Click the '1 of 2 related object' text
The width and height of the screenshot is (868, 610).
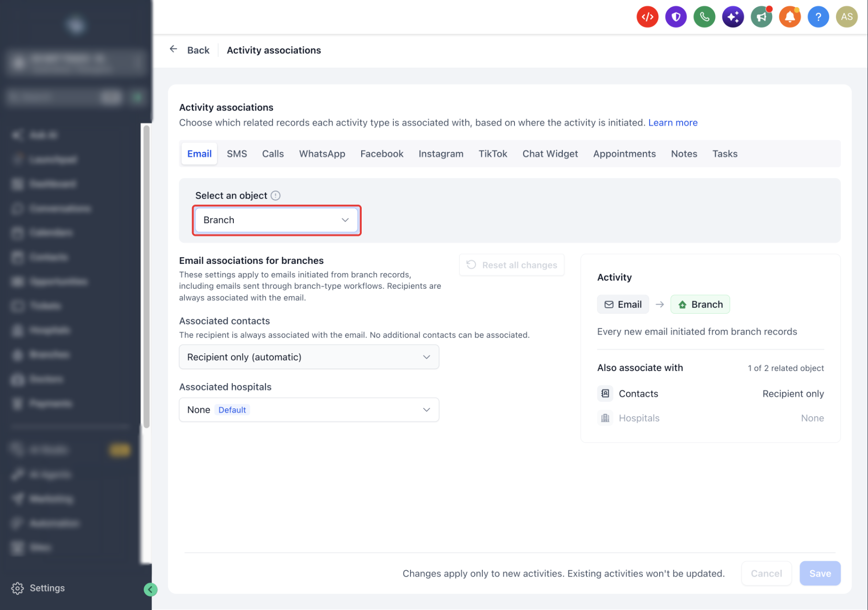coord(786,368)
